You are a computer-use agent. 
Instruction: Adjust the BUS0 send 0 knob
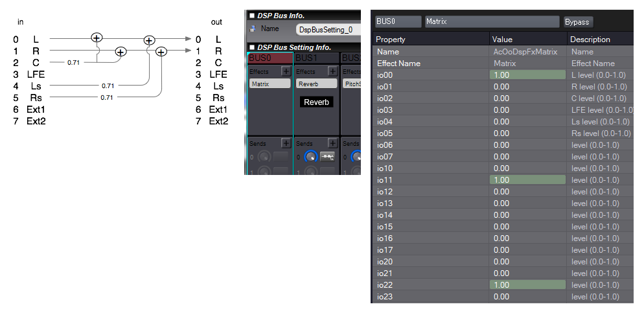coord(264,157)
